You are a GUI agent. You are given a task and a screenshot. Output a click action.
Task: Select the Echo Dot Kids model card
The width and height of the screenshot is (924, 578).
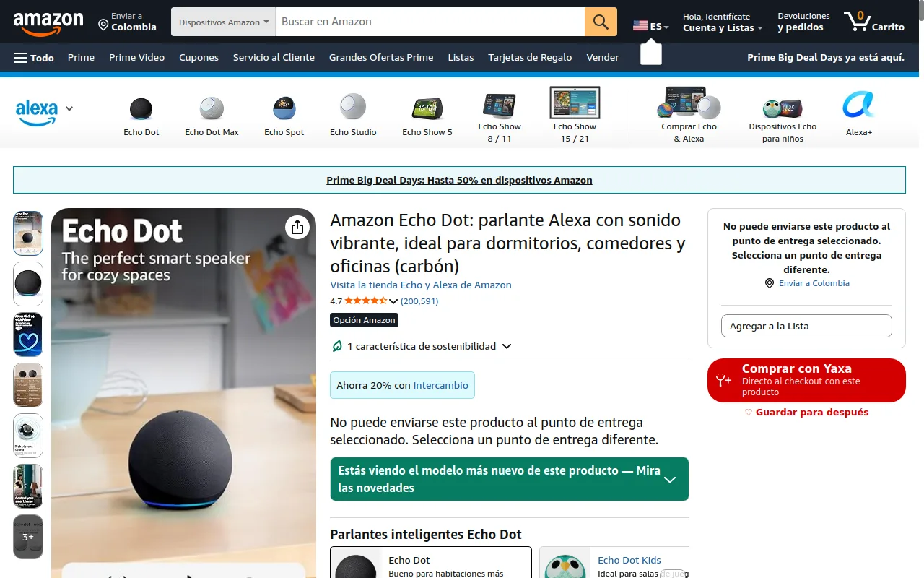(614, 563)
